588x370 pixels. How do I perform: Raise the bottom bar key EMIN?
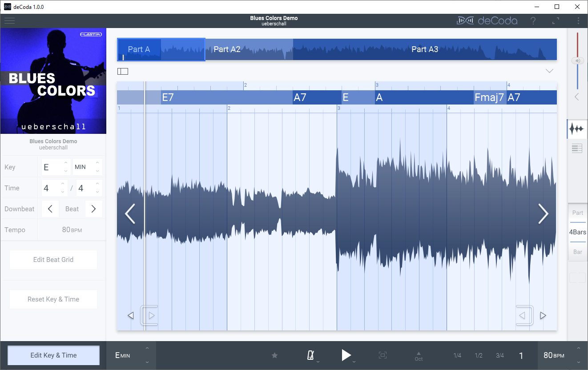click(147, 348)
